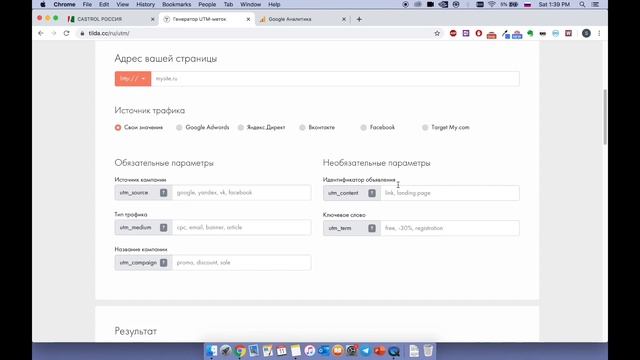Image resolution: width=640 pixels, height=360 pixels.
Task: Open Spotlight search in the menu bar
Action: tap(582, 4)
